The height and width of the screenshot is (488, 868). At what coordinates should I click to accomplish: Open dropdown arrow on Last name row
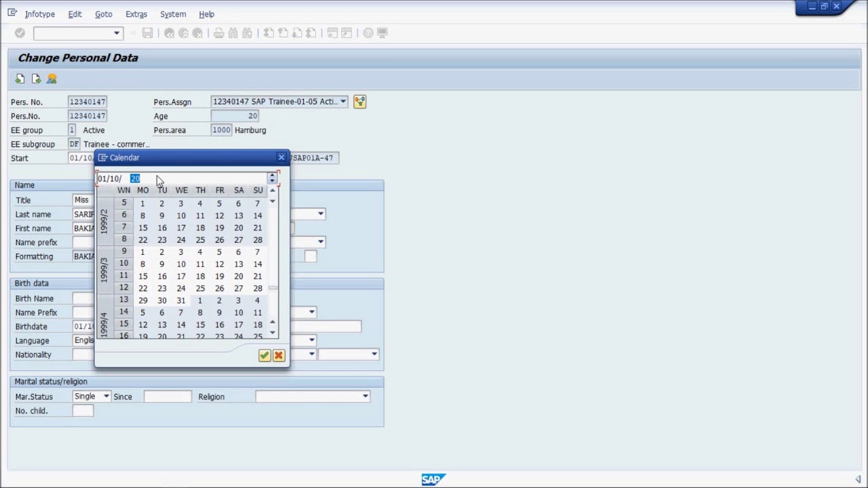pyautogui.click(x=321, y=214)
